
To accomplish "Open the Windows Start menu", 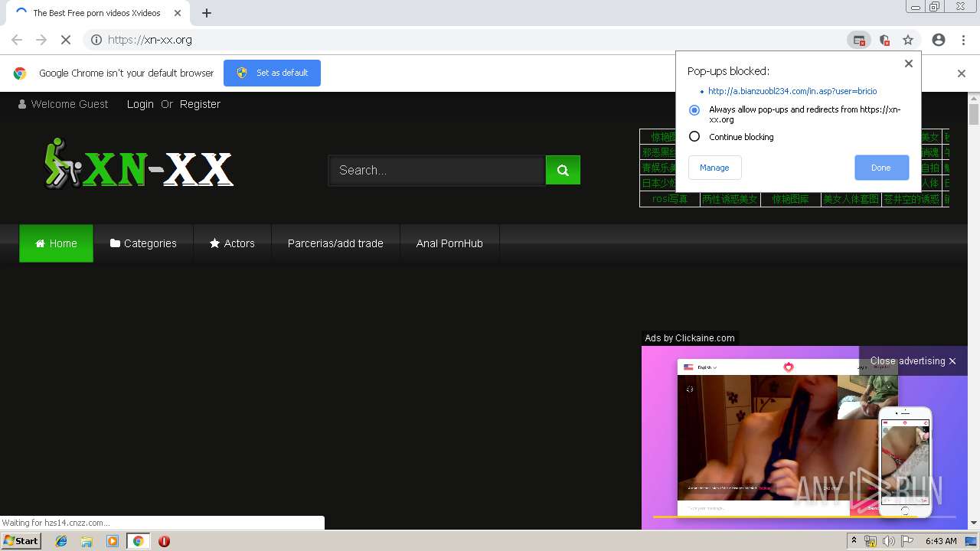I will pos(21,541).
